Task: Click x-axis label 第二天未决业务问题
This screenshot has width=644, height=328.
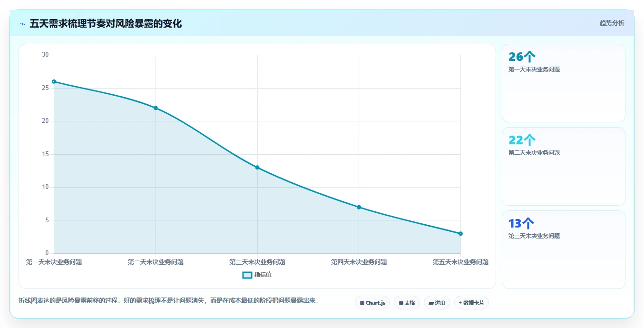Action: pos(156,262)
